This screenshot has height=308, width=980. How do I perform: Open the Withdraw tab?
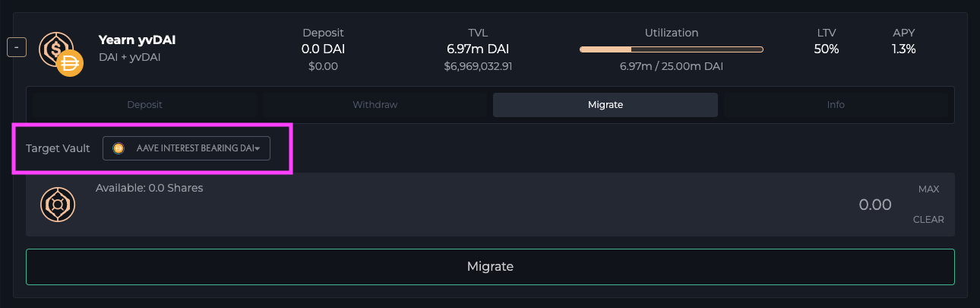(375, 105)
